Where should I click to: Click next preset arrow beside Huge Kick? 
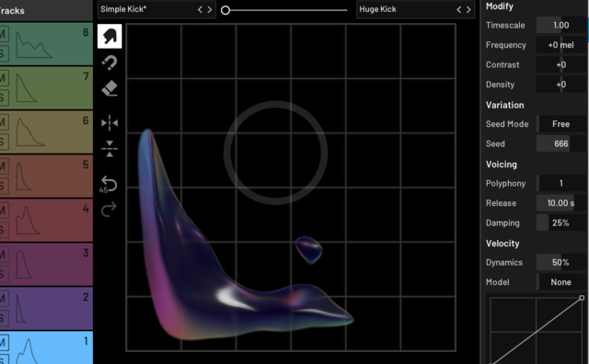pyautogui.click(x=468, y=10)
